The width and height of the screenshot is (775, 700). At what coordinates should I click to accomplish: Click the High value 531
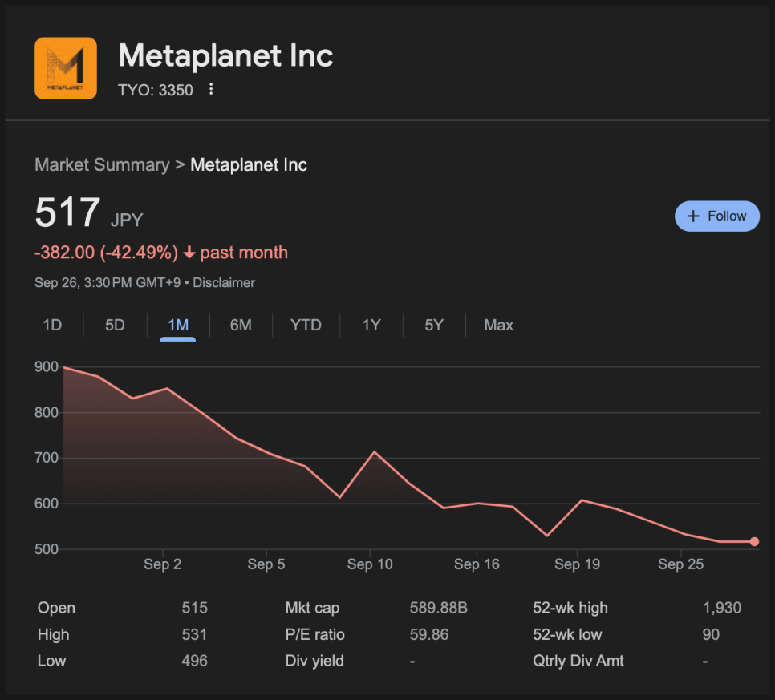pyautogui.click(x=194, y=634)
